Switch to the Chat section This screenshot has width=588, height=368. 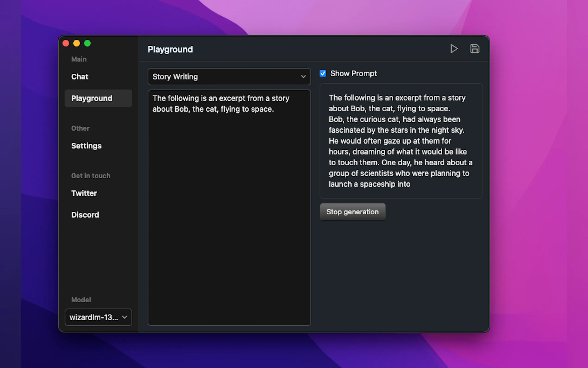coord(80,77)
